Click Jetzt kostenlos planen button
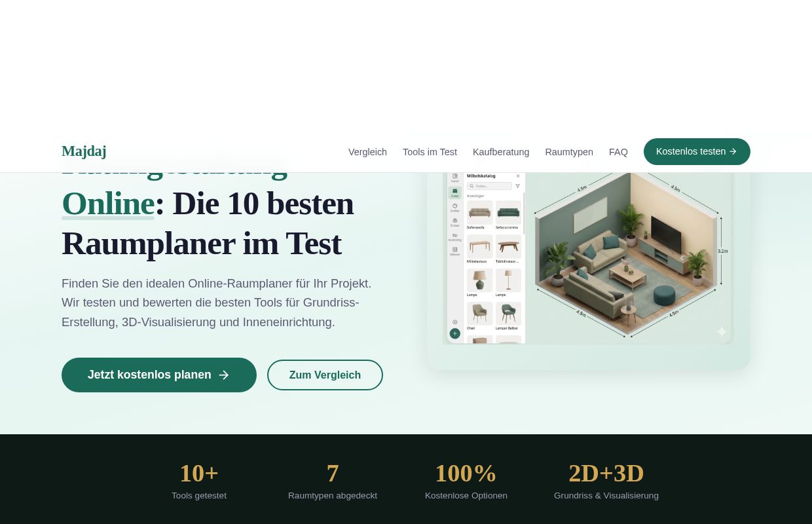Viewport: 812px width, 524px height. point(159,375)
